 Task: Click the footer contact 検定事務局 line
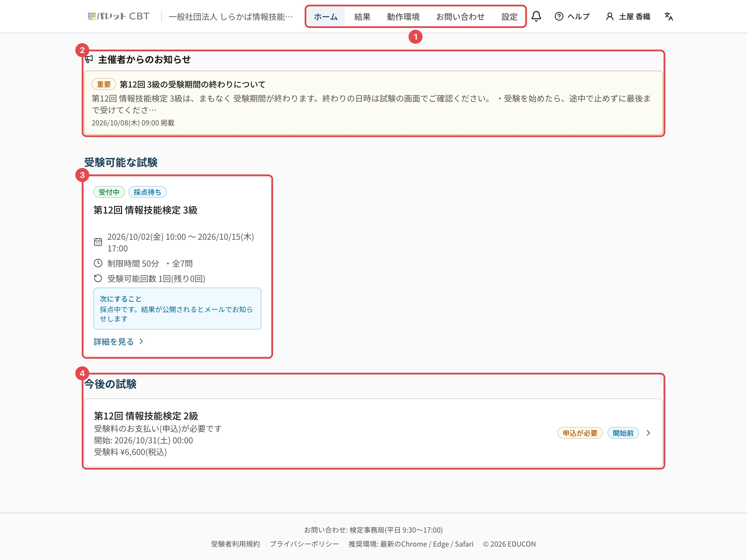pos(373,530)
